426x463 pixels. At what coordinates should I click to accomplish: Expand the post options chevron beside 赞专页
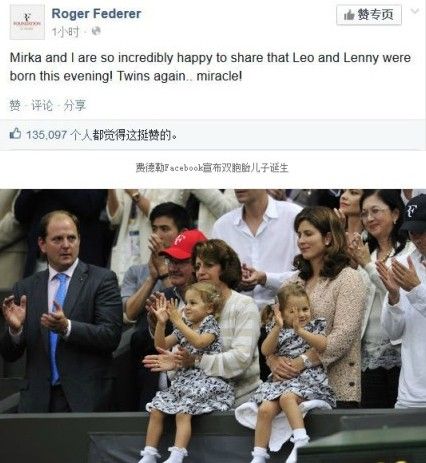[415, 11]
